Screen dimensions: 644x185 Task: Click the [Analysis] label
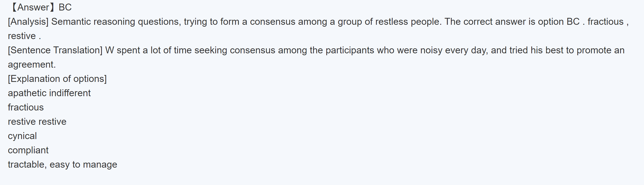pyautogui.click(x=28, y=22)
